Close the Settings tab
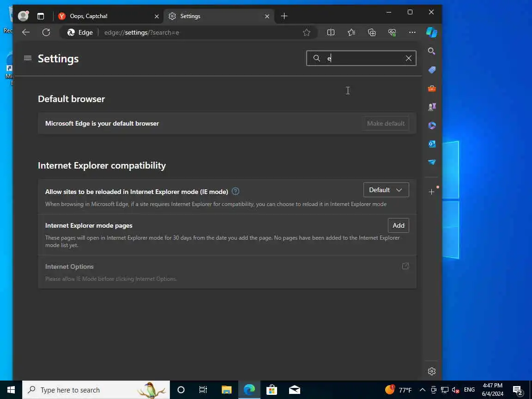This screenshot has height=399, width=532. click(x=267, y=16)
